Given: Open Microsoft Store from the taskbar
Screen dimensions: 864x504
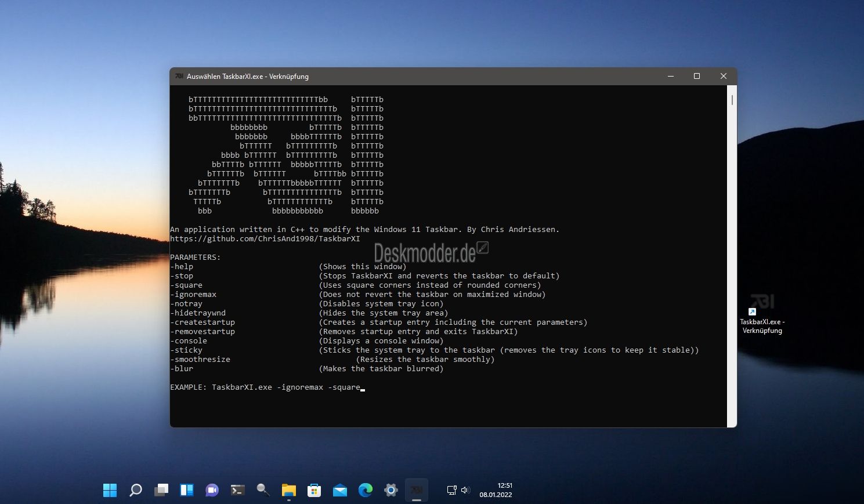Looking at the screenshot, I should [314, 490].
